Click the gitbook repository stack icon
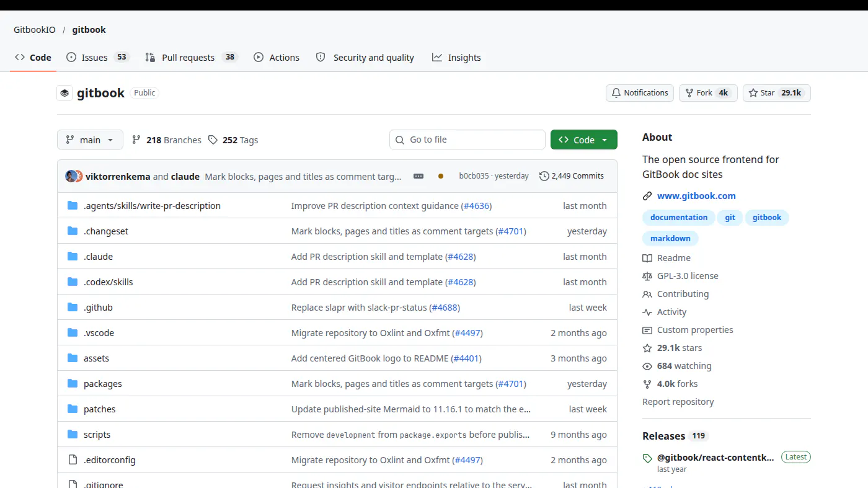This screenshot has height=488, width=868. pyautogui.click(x=64, y=93)
